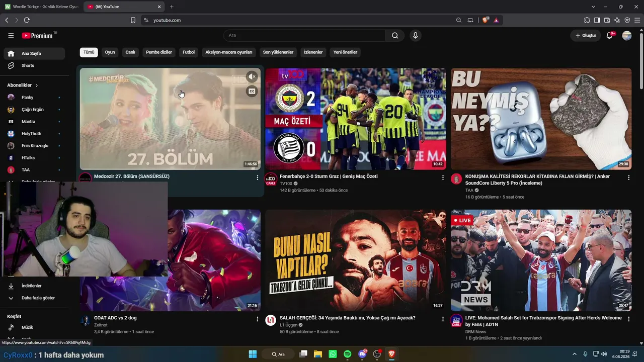Open the BUNU NASIL YAPTILAR Salah thumbnail
644x362 pixels.
355,260
